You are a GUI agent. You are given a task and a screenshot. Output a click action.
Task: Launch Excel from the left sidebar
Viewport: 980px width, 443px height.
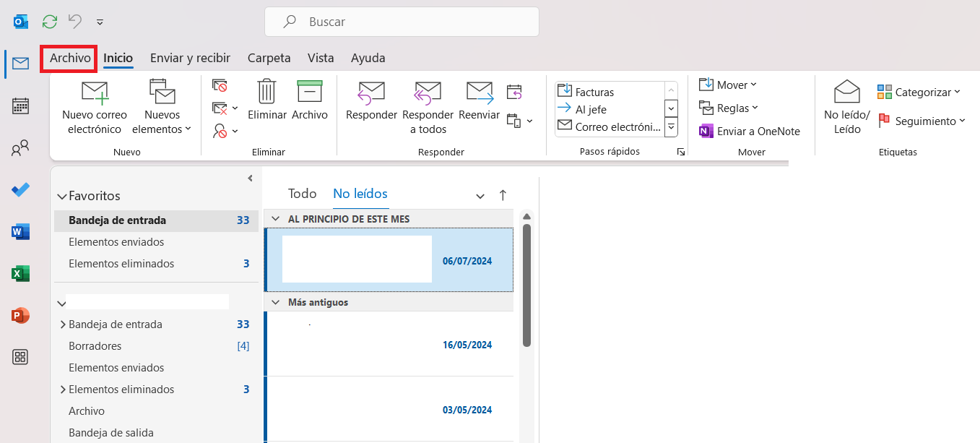[x=20, y=273]
